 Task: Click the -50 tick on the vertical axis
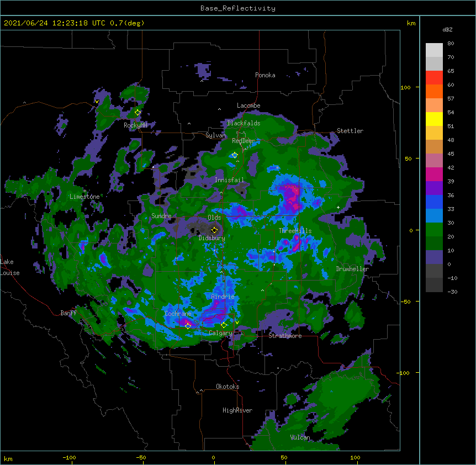click(405, 302)
